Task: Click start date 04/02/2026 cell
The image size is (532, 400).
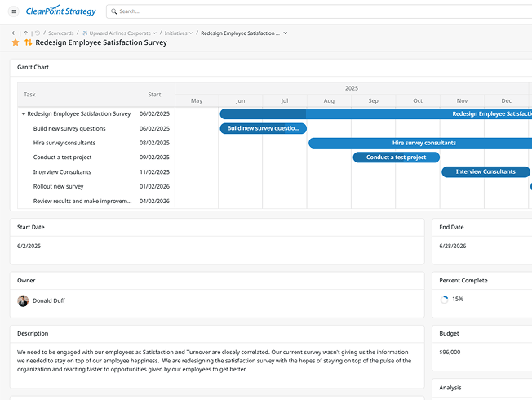Action: (x=154, y=201)
